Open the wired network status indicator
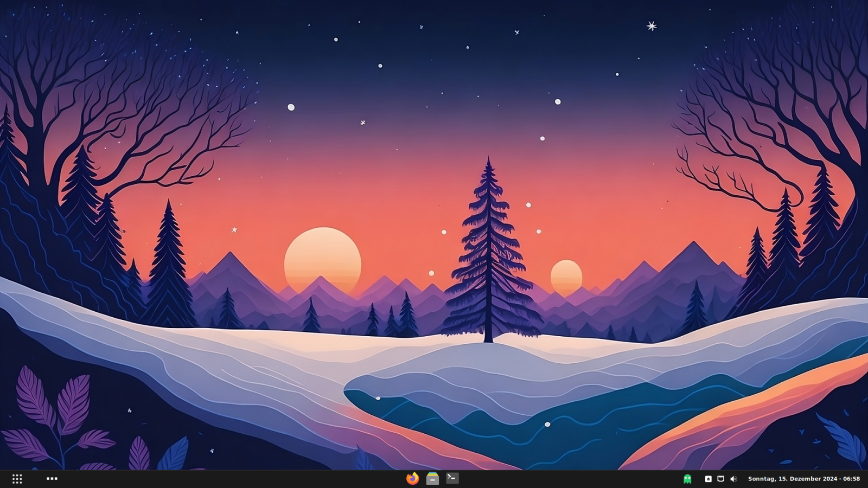Image resolution: width=868 pixels, height=488 pixels. click(x=720, y=479)
